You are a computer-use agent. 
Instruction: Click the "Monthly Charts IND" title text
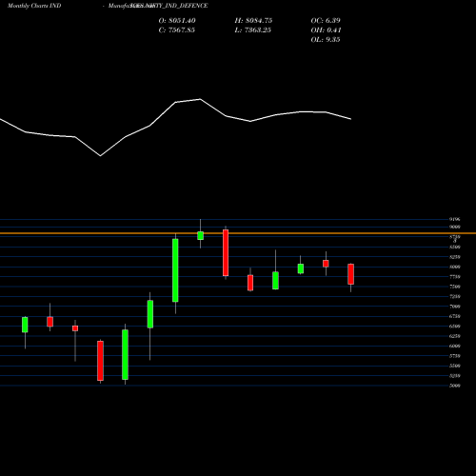click(x=34, y=6)
